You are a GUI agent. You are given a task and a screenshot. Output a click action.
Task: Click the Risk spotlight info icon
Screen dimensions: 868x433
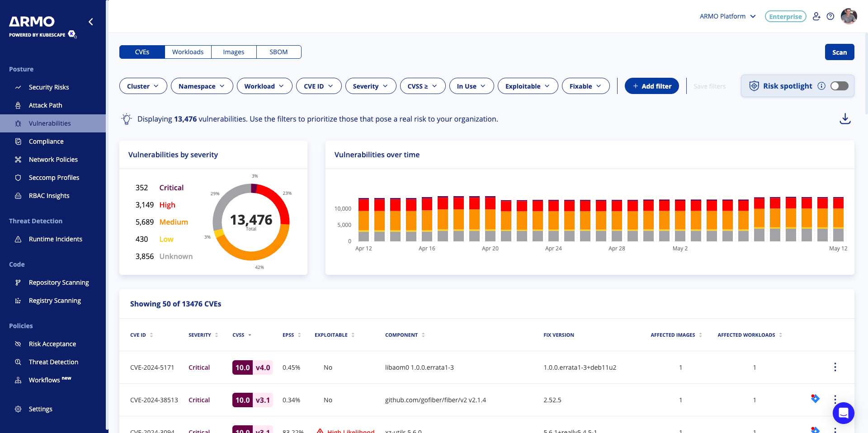(821, 86)
